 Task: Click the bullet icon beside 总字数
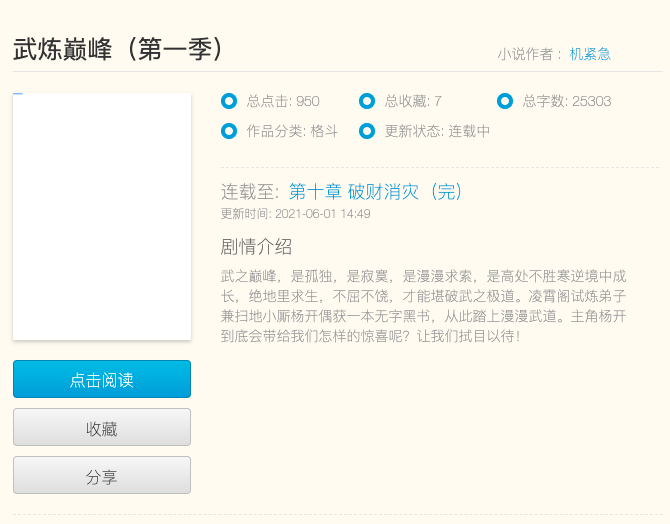point(505,101)
